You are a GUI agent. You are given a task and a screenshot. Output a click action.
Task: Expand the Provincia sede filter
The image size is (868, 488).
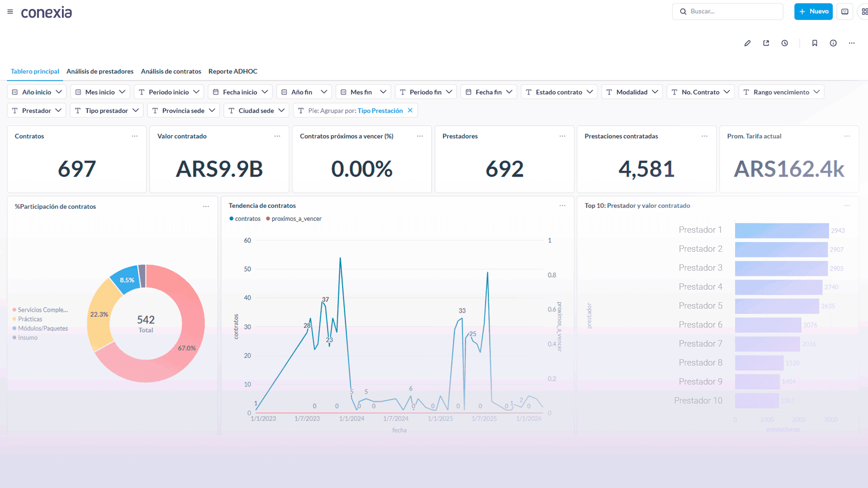click(x=184, y=111)
